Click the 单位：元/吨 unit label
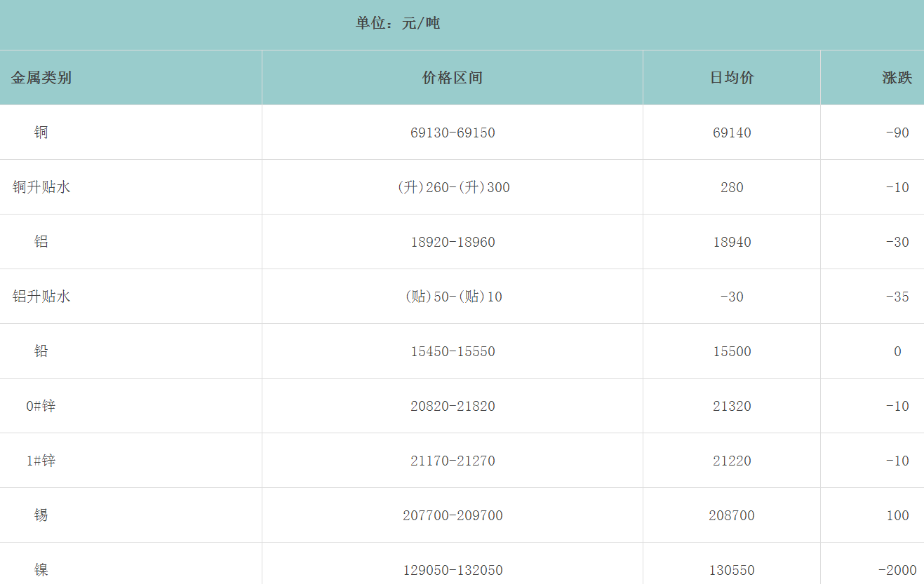 [398, 23]
